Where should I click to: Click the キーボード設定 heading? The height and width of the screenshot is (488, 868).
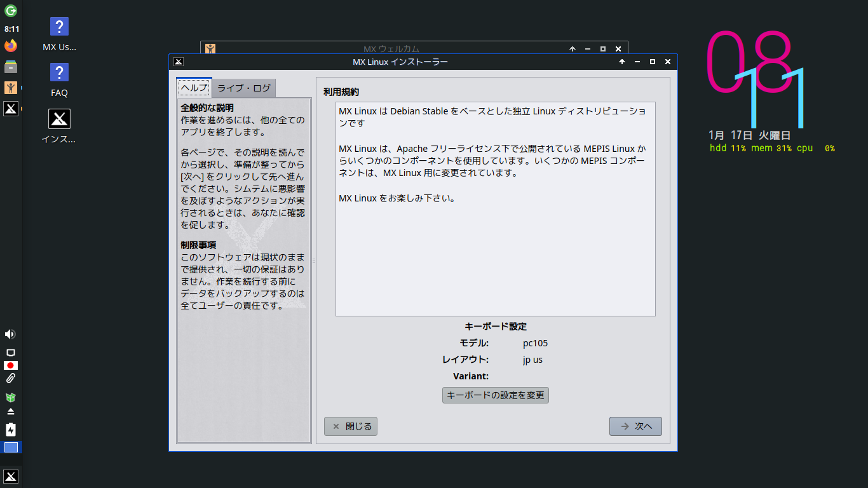click(496, 327)
